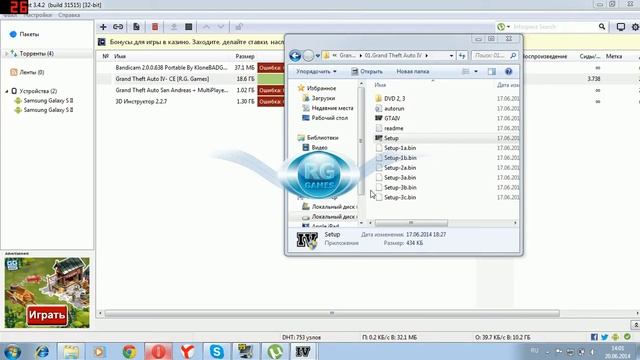Select Grand Theft Auto IV- CE torrent row
Screen dimensions: 640x360
coord(162,79)
